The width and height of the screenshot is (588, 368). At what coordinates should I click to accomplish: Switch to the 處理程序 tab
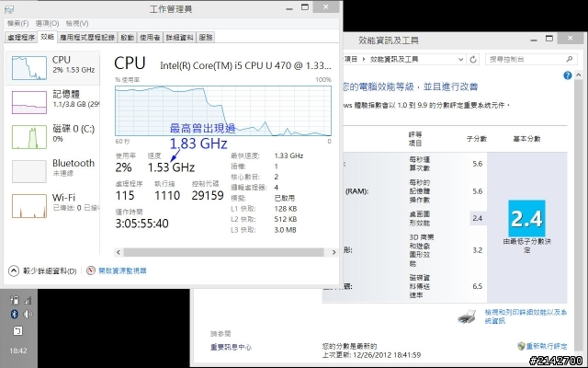tap(21, 37)
